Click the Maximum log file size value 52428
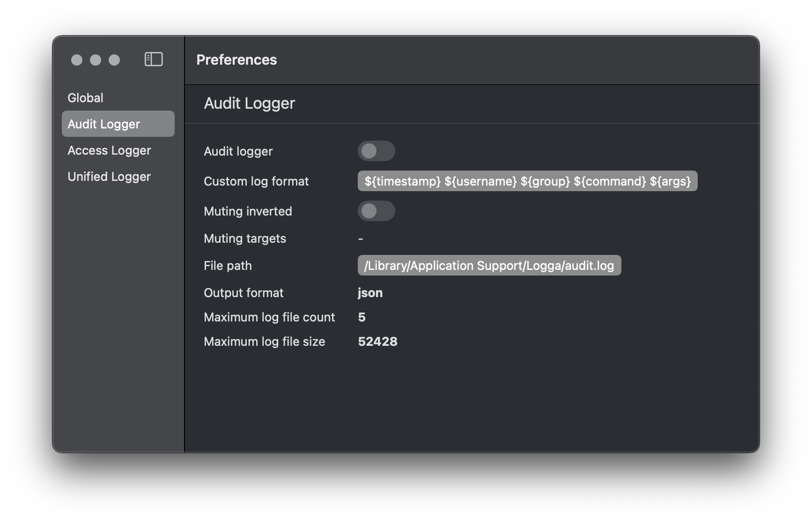The height and width of the screenshot is (522, 812). click(377, 342)
